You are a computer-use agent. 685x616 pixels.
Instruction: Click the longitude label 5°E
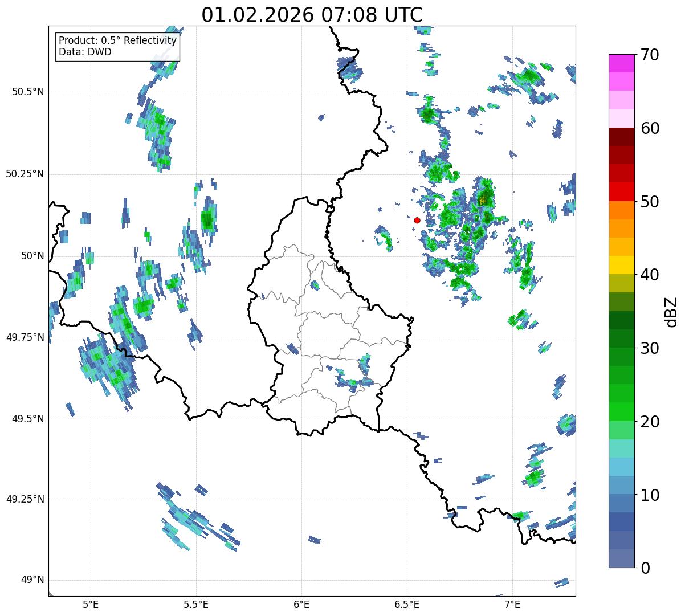pyautogui.click(x=91, y=604)
